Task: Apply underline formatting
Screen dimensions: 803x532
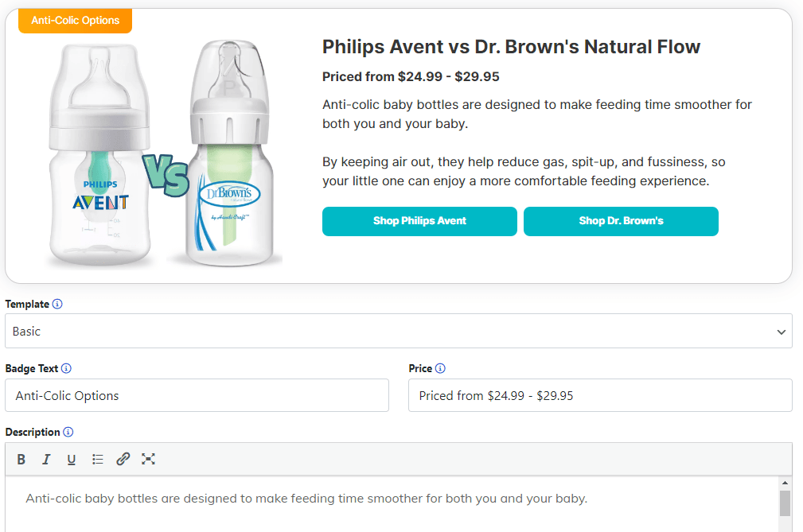Action: pos(72,459)
